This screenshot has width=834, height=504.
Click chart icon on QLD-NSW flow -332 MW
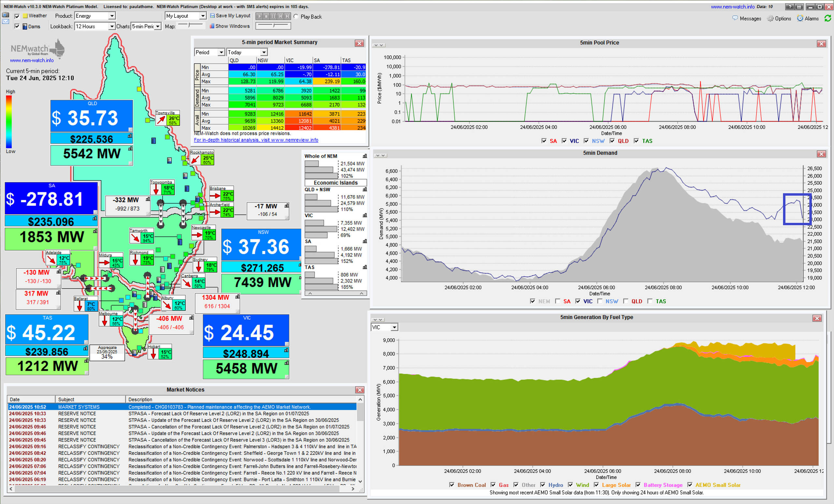pyautogui.click(x=148, y=199)
